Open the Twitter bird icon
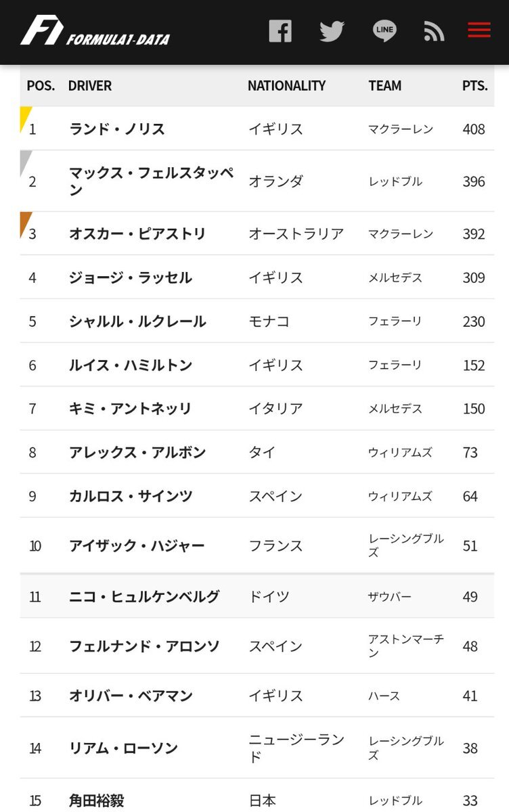Image resolution: width=509 pixels, height=812 pixels. point(332,31)
